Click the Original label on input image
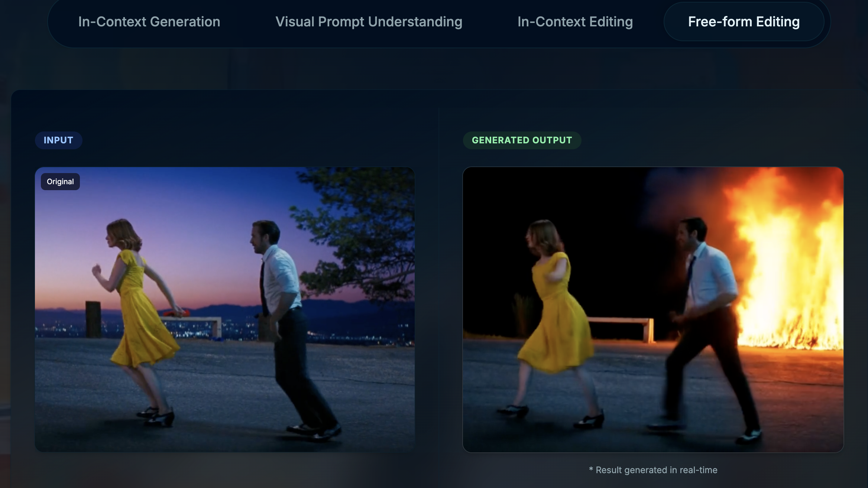The height and width of the screenshot is (488, 868). pyautogui.click(x=60, y=182)
